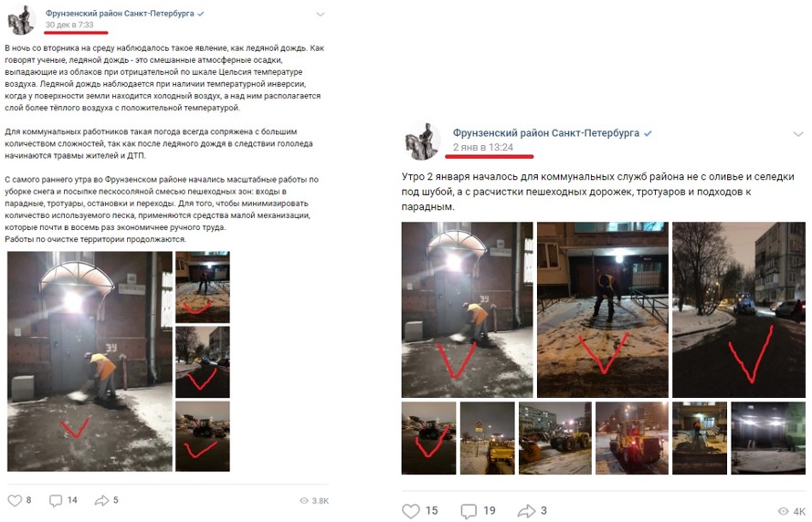Image resolution: width=812 pixels, height=522 pixels.
Task: Open the large doorway photo in the left post
Action: click(x=90, y=361)
